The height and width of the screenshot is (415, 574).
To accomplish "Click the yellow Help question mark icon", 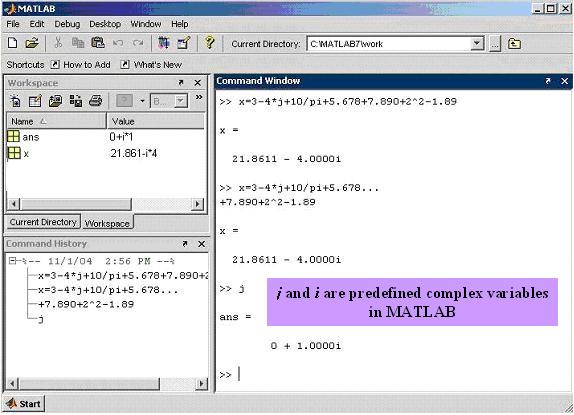I will [x=209, y=43].
